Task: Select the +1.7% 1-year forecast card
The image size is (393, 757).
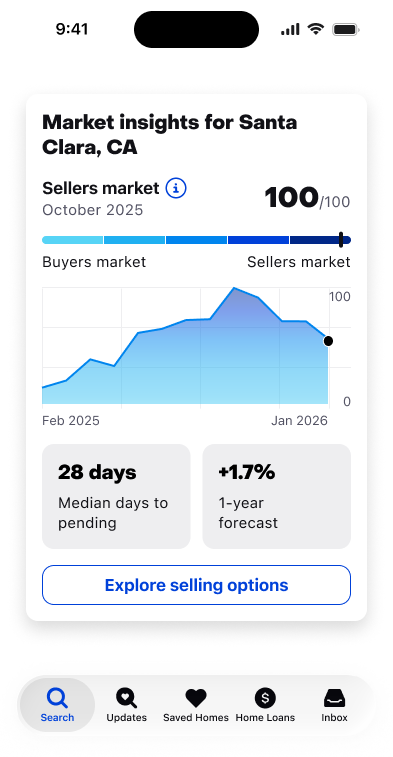Action: coord(277,496)
